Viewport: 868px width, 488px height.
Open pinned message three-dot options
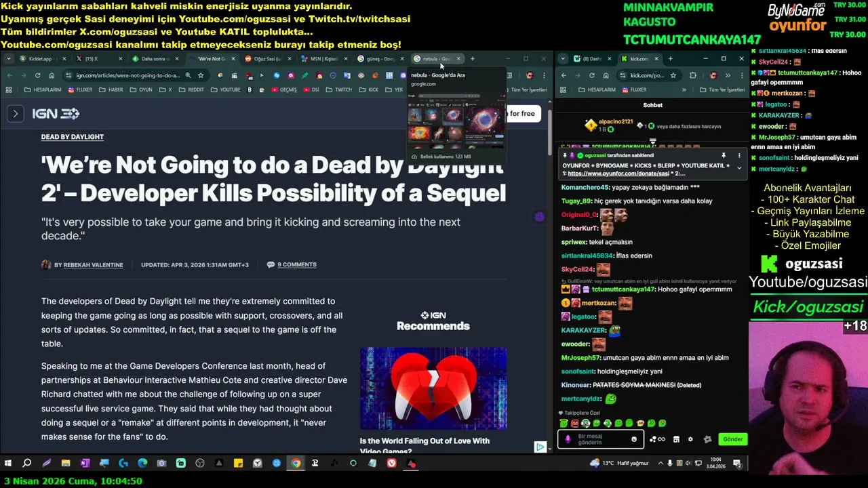click(739, 155)
